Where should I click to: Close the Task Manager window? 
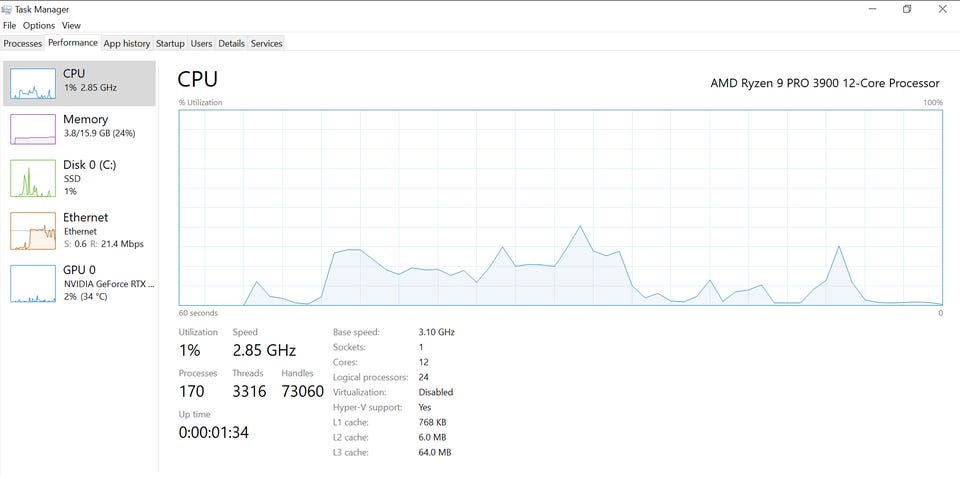(x=942, y=9)
